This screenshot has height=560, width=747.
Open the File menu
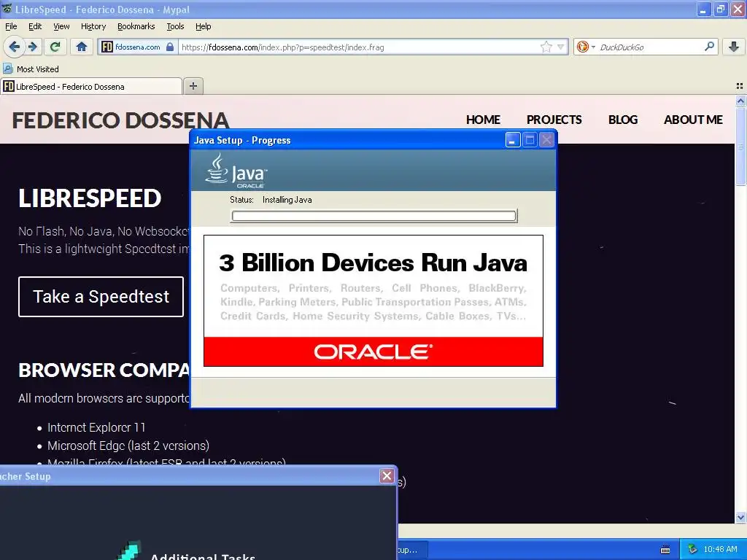(x=11, y=26)
